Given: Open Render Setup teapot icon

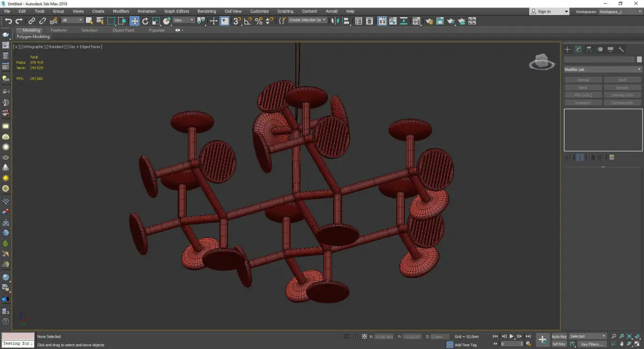Looking at the screenshot, I should coord(429,21).
